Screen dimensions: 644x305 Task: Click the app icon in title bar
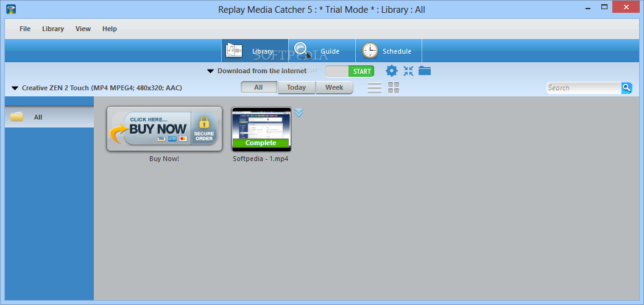click(11, 9)
